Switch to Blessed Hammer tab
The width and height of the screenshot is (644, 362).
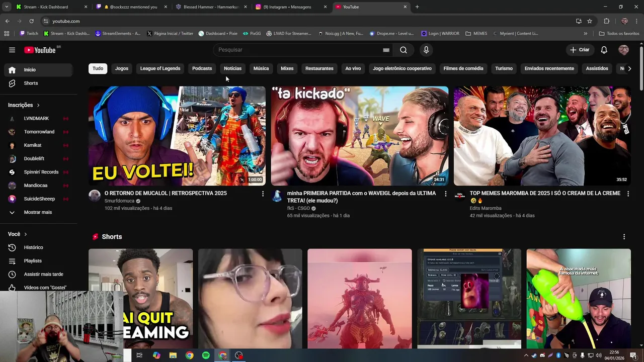(x=211, y=7)
